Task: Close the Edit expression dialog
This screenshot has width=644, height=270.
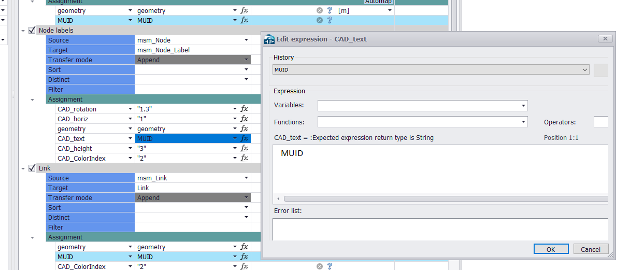Action: point(605,39)
